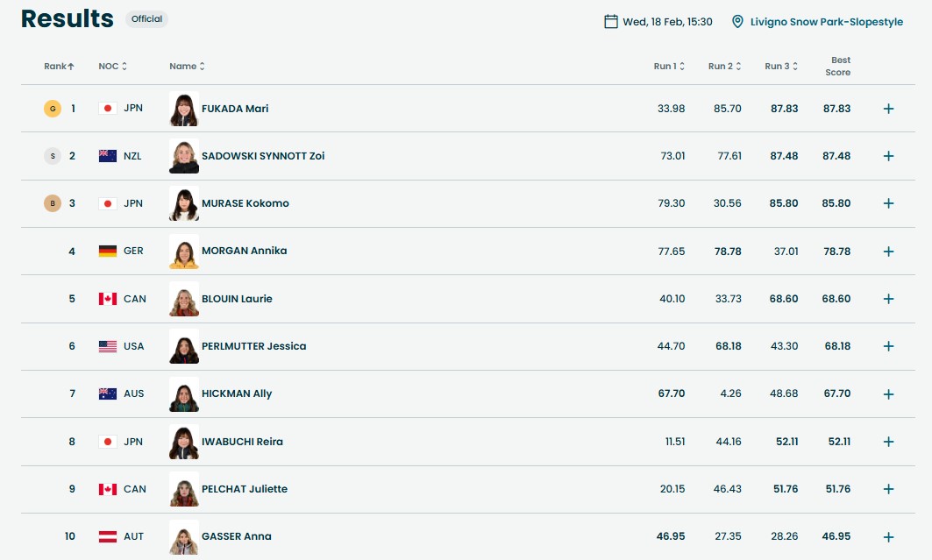The width and height of the screenshot is (932, 560).
Task: Click the gold medal icon for rank 1
Action: coord(53,109)
